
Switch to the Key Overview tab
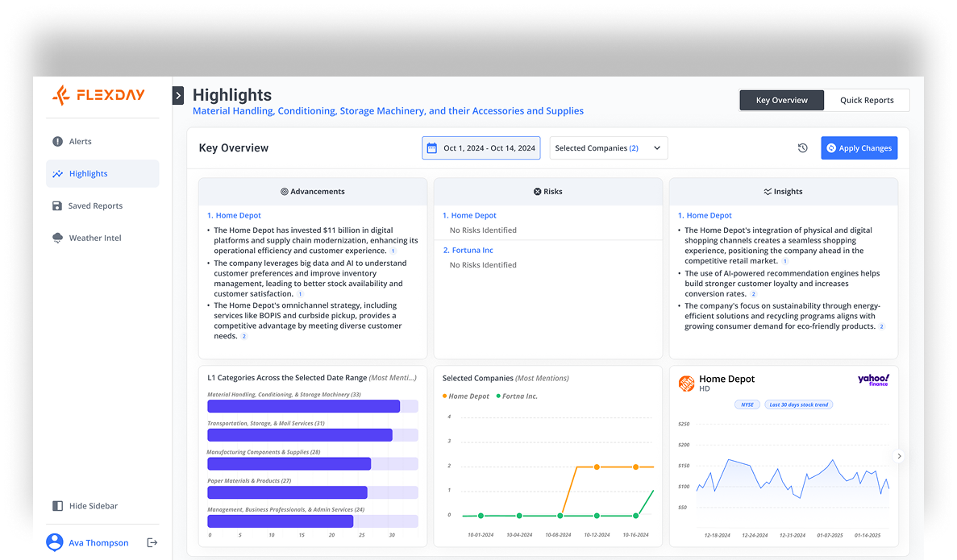pyautogui.click(x=782, y=100)
